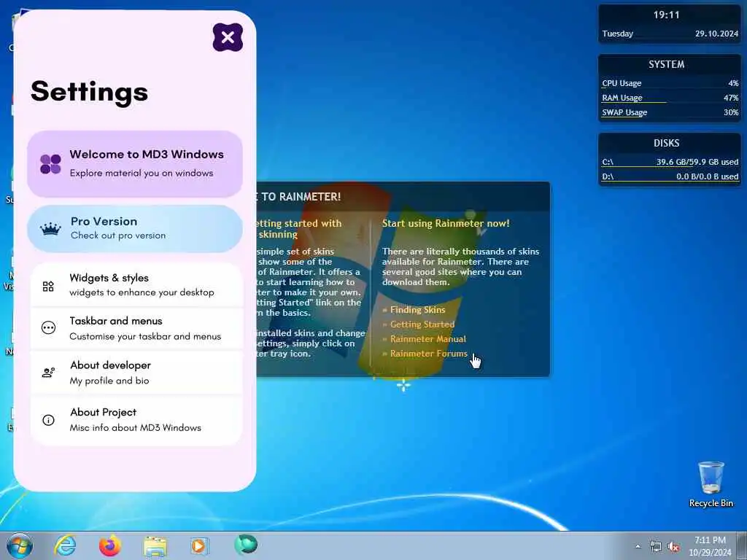The image size is (747, 560).
Task: Open Windows Media Player taskbar icon
Action: pos(198,545)
